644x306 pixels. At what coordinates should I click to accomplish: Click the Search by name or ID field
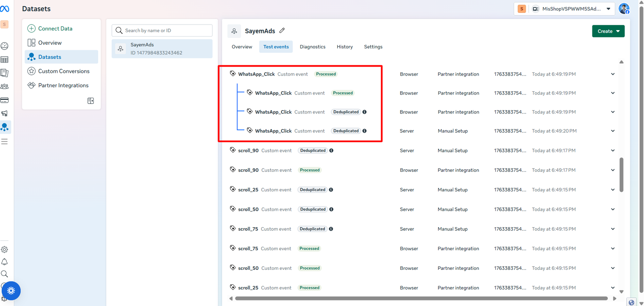[165, 31]
